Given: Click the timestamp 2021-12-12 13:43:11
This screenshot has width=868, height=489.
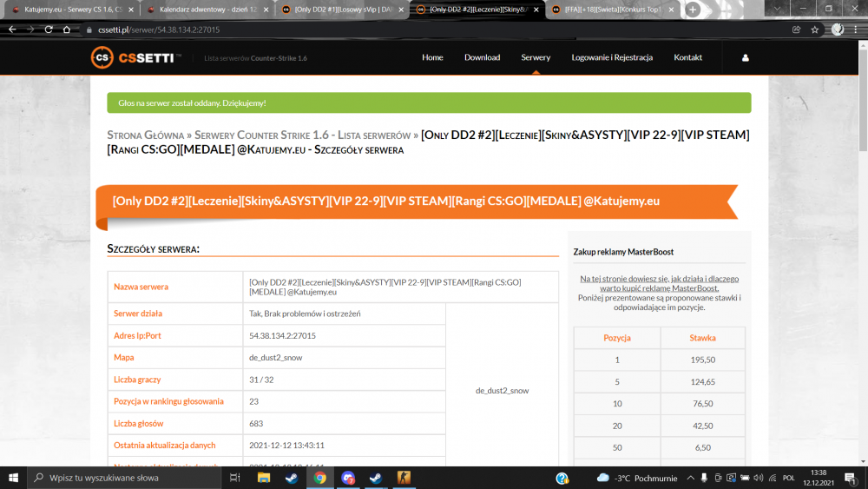Looking at the screenshot, I should tap(286, 446).
